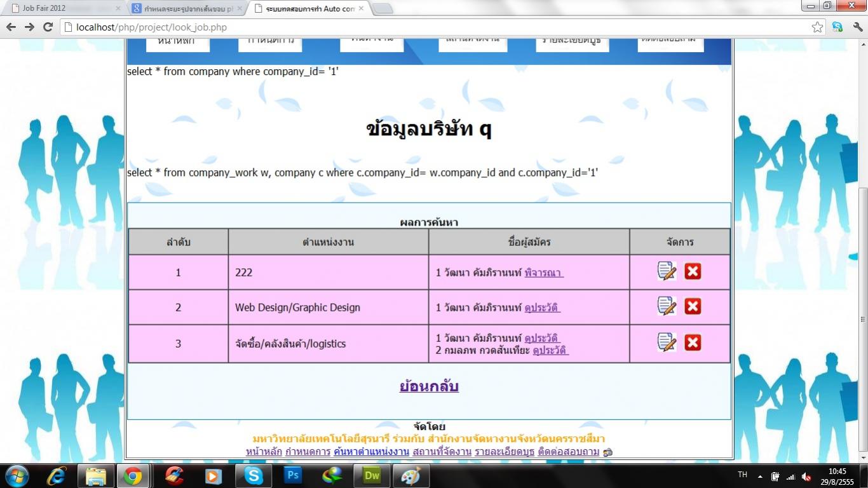Click the edit icon for position 222

click(x=667, y=271)
